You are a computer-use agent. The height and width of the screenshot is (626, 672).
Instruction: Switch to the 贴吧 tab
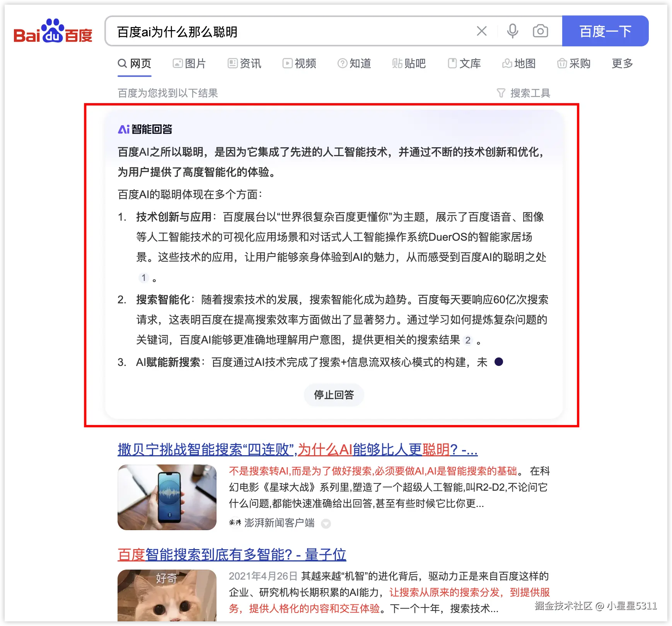coord(409,63)
